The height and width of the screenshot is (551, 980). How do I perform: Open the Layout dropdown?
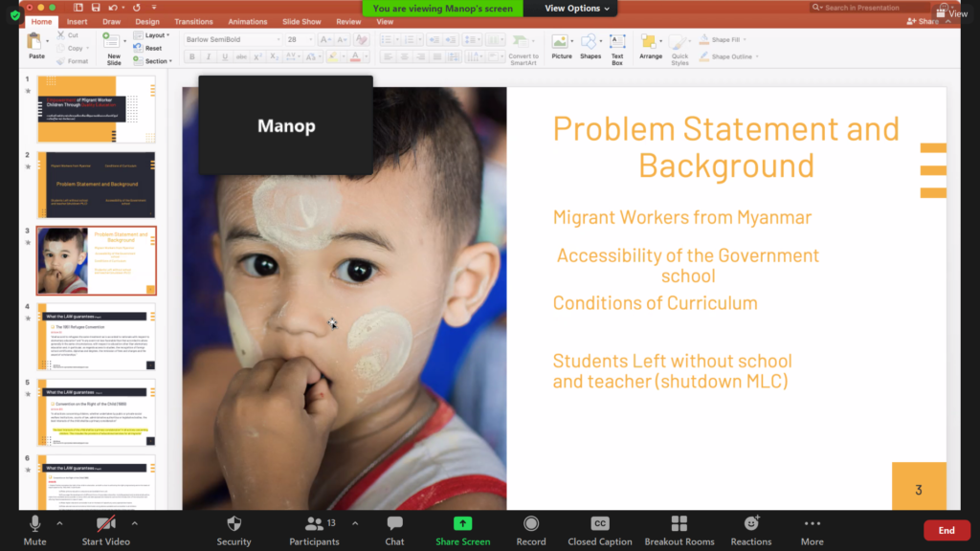(x=151, y=35)
